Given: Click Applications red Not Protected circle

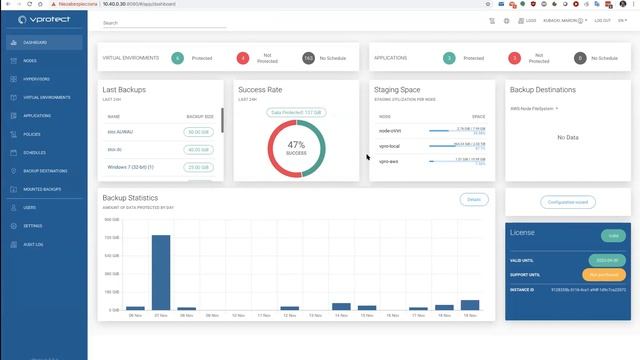Looking at the screenshot, I should (x=514, y=58).
